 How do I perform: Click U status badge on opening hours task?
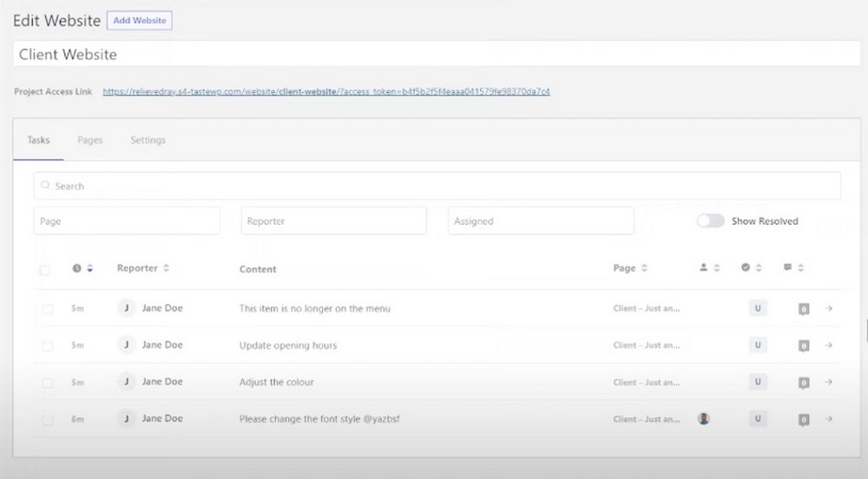(758, 345)
